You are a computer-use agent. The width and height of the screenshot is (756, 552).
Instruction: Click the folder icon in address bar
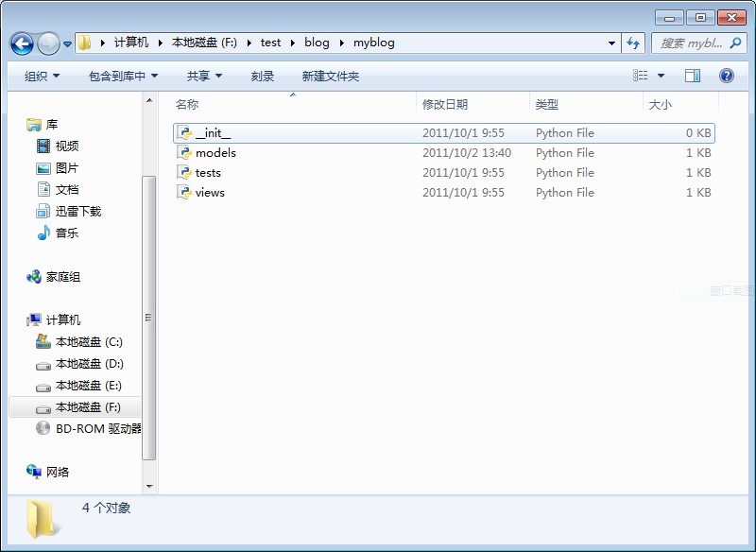[x=84, y=43]
